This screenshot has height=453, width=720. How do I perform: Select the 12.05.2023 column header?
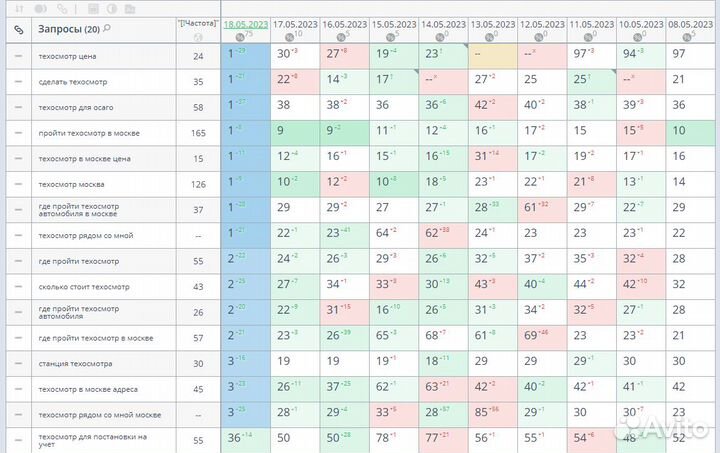(543, 23)
